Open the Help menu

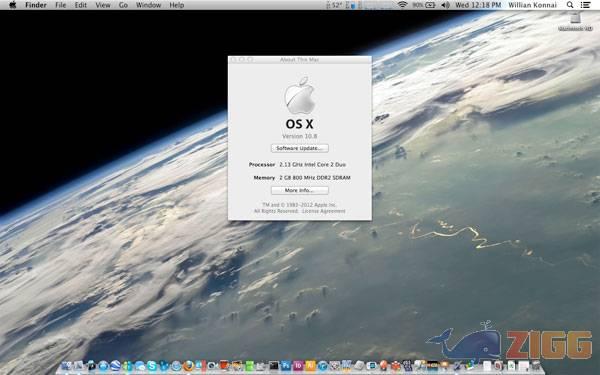pyautogui.click(x=176, y=5)
